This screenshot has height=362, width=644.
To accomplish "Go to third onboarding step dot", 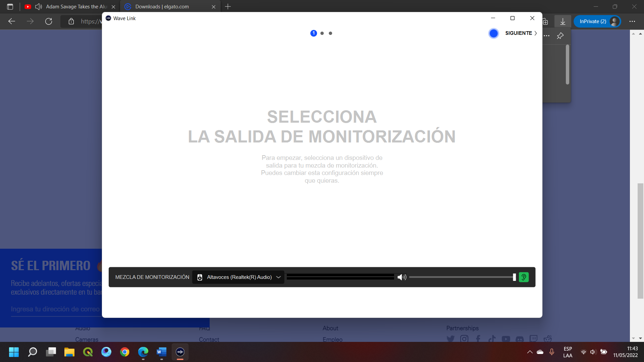I will (330, 33).
